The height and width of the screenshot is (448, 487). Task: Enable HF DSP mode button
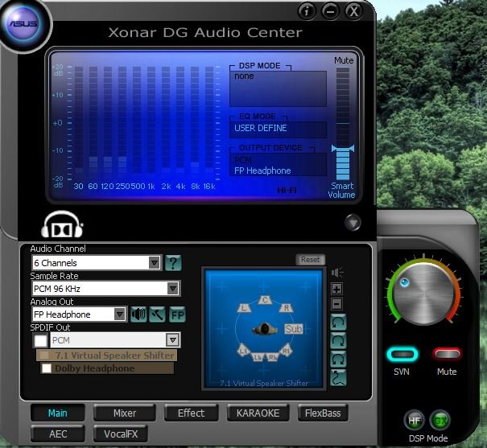click(414, 421)
